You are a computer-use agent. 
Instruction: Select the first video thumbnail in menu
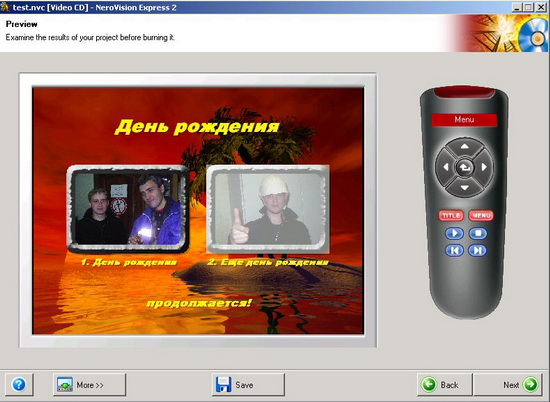(x=128, y=209)
